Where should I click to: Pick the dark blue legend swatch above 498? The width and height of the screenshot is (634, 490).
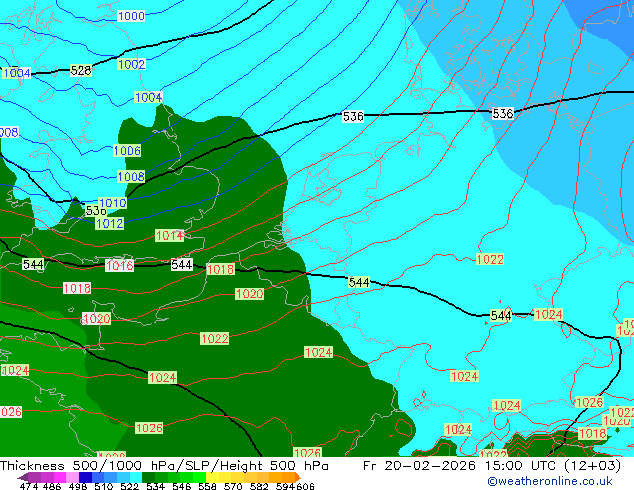(x=85, y=477)
